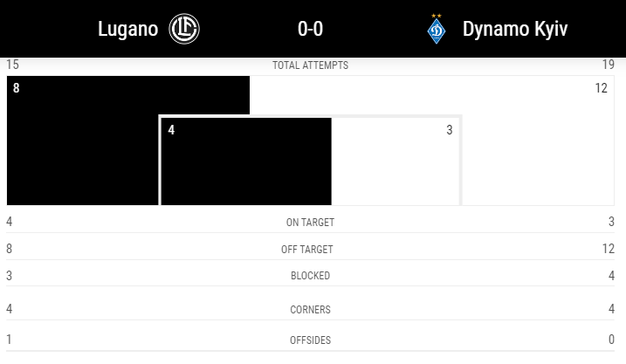Screen dimensions: 626x364
Task: Click the gold stars above Dynamo crest
Action: tap(437, 16)
